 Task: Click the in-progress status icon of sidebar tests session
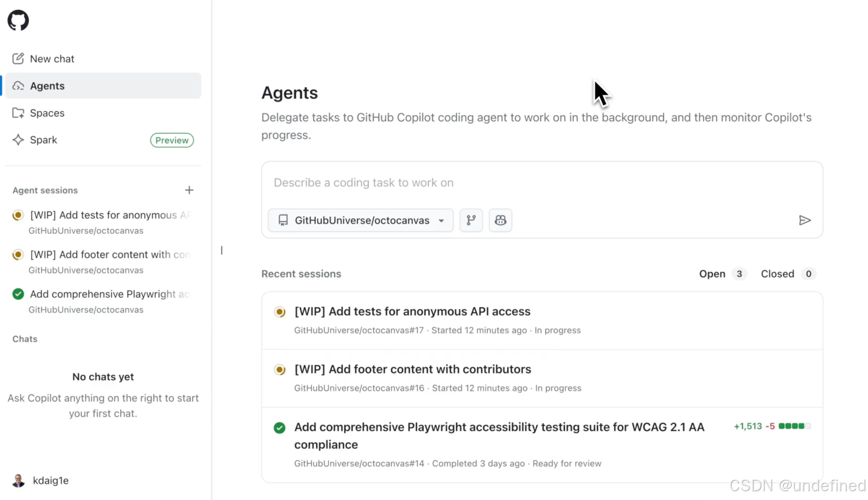tap(18, 215)
